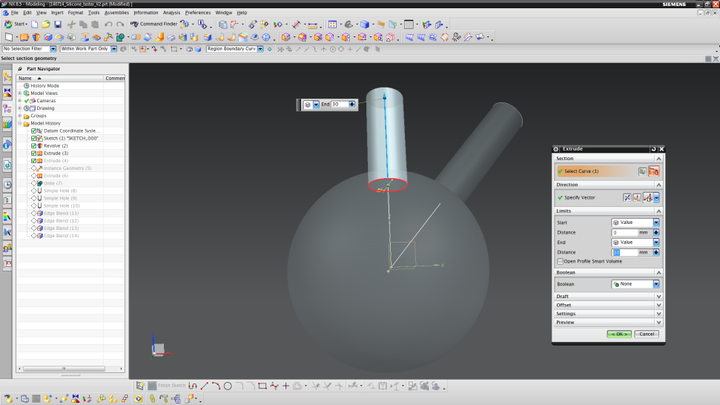Click the New file icon in toolbar

(34, 24)
